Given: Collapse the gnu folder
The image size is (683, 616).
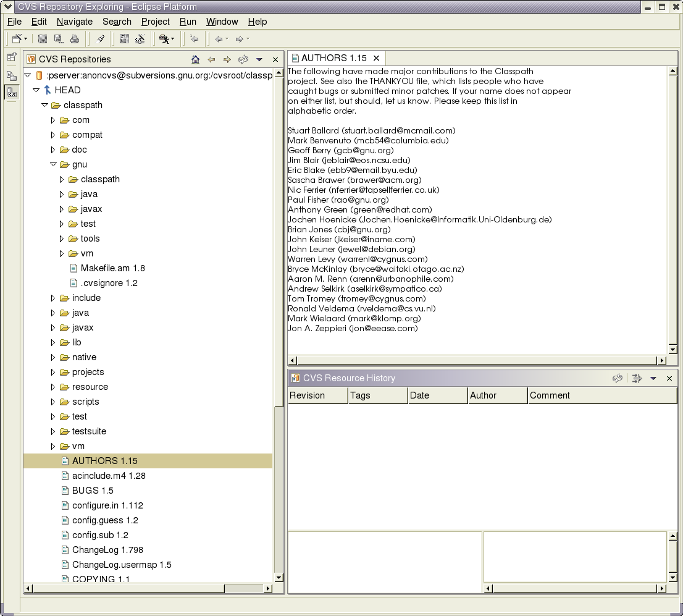Looking at the screenshot, I should 53,164.
